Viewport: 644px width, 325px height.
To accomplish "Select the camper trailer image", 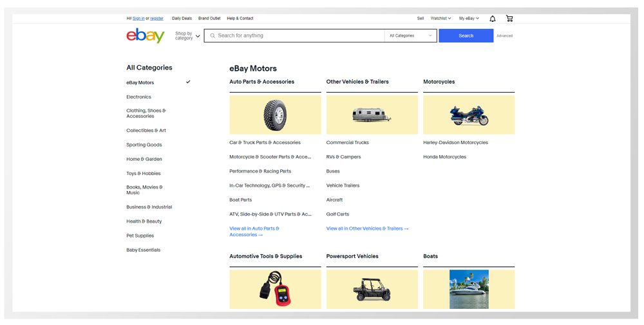I will click(372, 115).
